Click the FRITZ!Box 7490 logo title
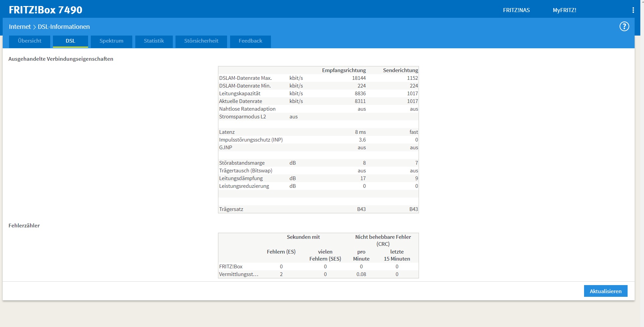 (46, 10)
